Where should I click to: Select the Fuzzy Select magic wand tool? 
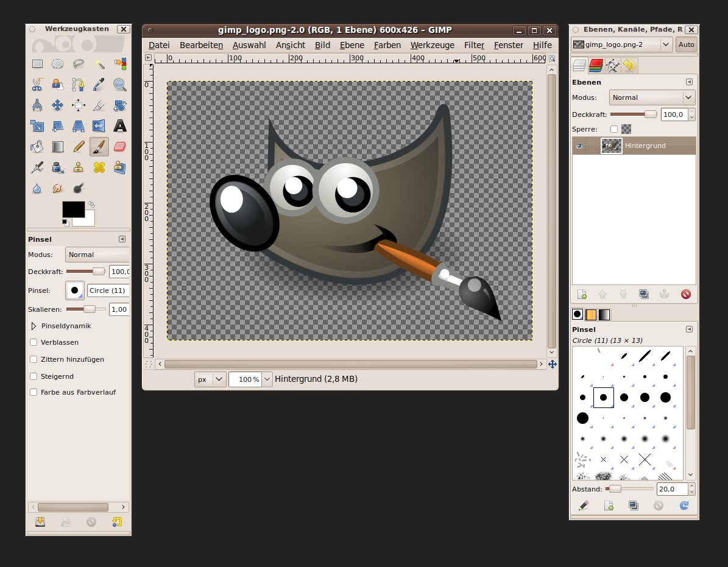click(99, 64)
